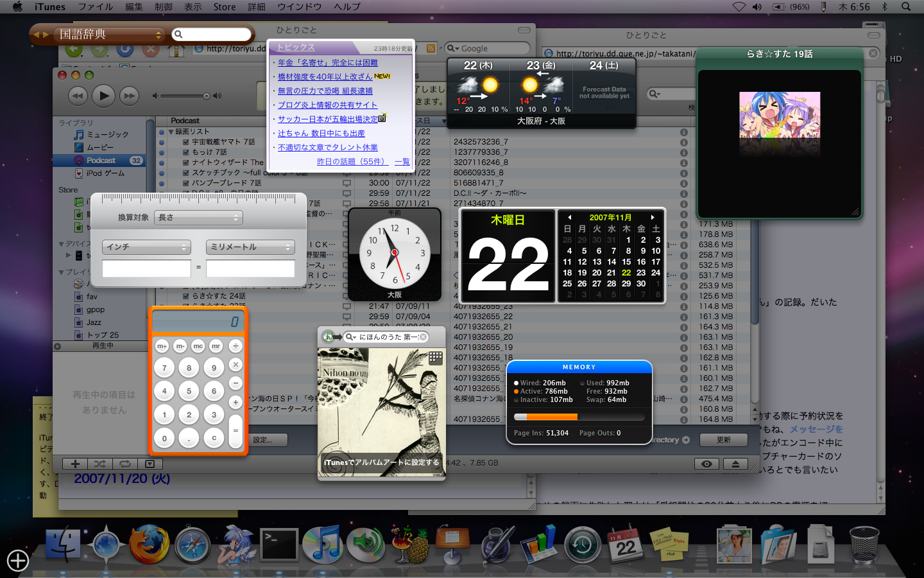The image size is (924, 578).
Task: Click grid icon on album art widget
Action: coord(436,358)
